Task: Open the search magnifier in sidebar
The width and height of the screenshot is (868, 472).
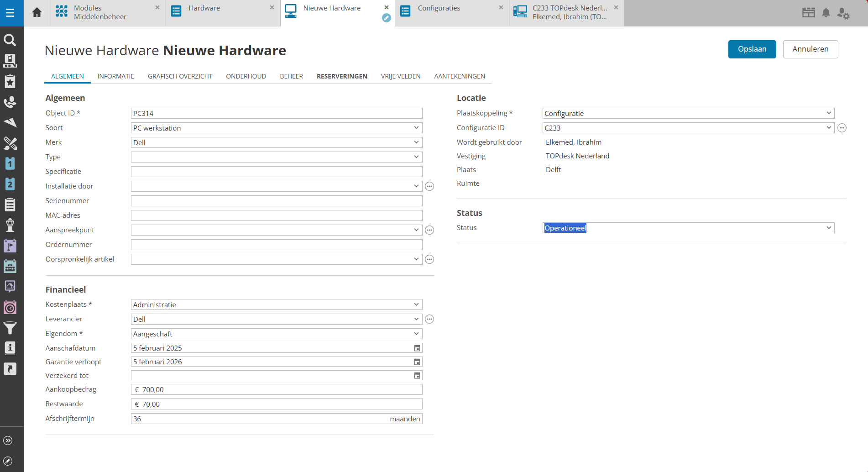Action: coord(10,40)
